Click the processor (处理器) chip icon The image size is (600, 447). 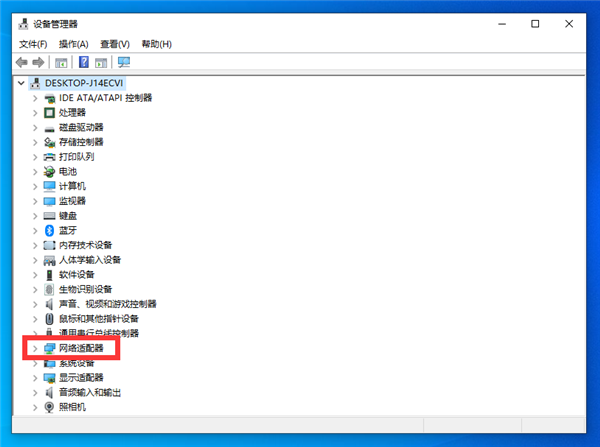pyautogui.click(x=49, y=113)
